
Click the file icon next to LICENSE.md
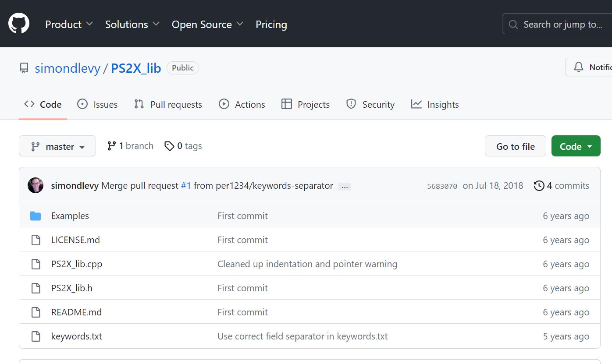coord(36,240)
